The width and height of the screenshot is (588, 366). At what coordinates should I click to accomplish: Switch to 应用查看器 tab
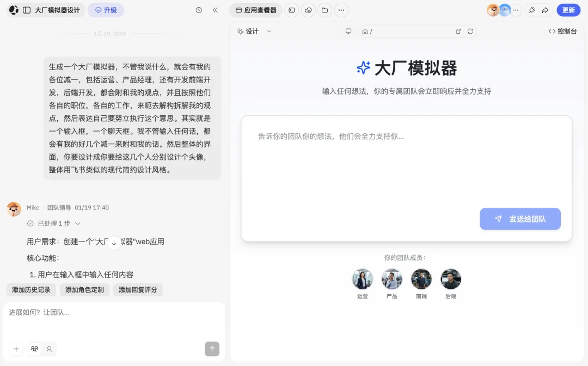[256, 10]
